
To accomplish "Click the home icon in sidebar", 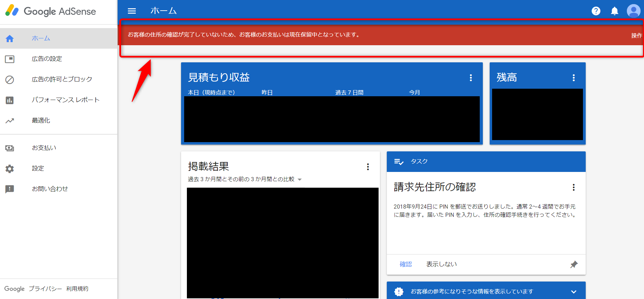I will (10, 38).
